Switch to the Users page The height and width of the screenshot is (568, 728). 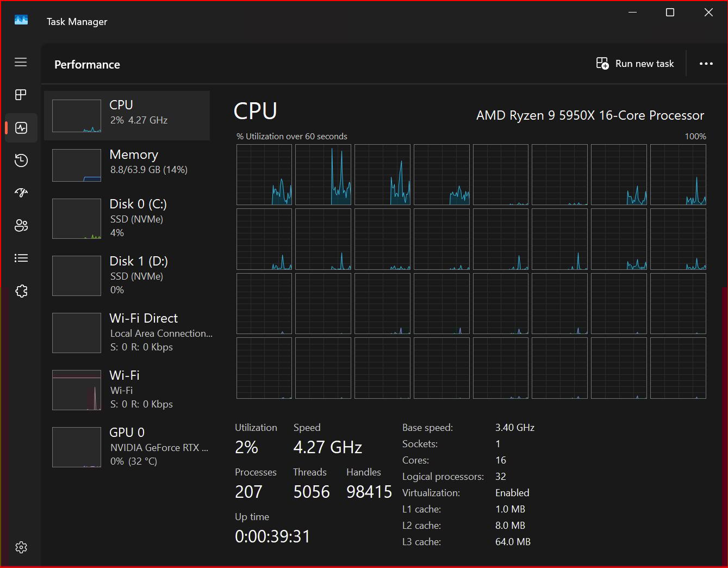(21, 225)
